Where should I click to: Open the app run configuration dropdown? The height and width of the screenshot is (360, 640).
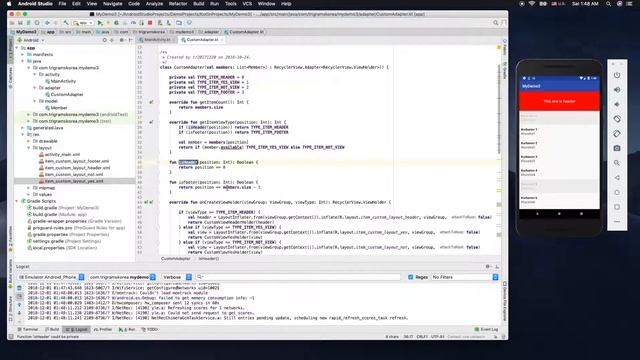83,23
